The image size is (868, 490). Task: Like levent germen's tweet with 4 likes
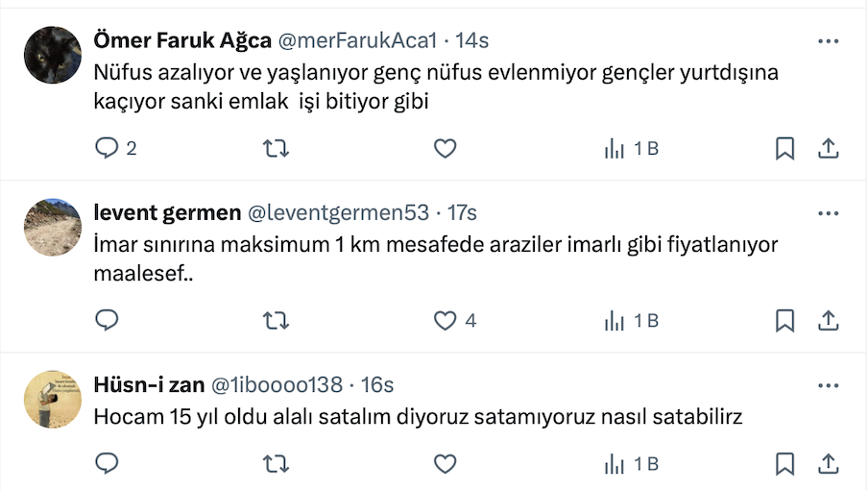[x=445, y=321]
